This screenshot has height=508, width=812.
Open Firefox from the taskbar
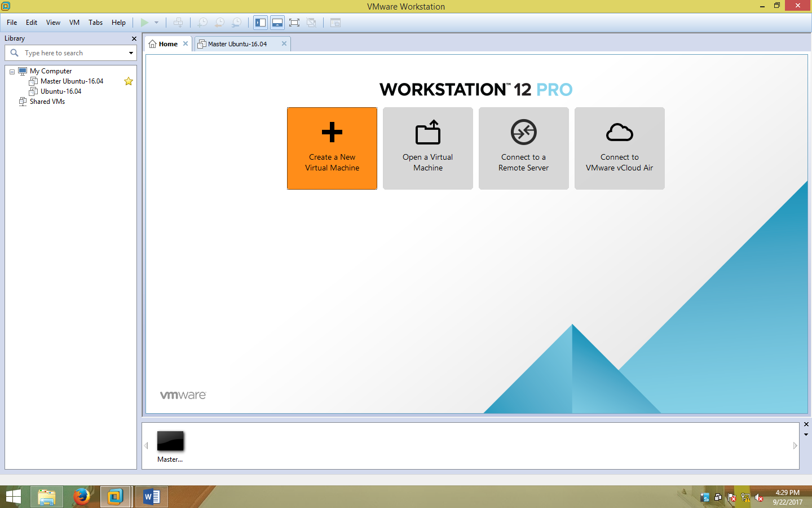(x=82, y=497)
